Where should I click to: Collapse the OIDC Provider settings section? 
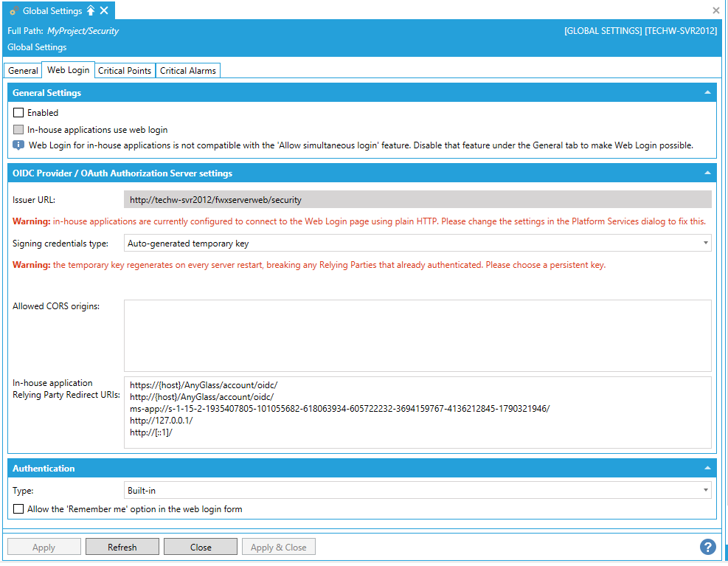click(x=707, y=173)
